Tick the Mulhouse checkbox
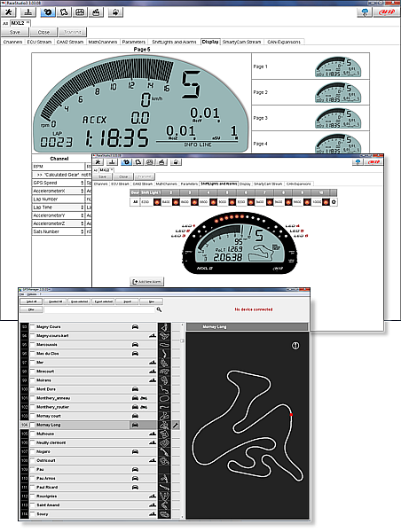Viewport: 401px width, 532px height. [33, 434]
